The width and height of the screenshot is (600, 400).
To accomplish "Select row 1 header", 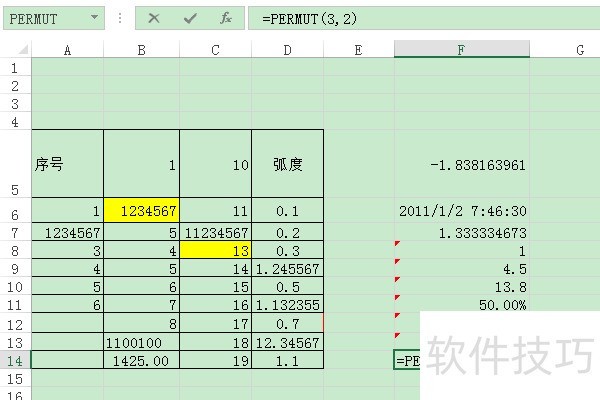I will 15,68.
